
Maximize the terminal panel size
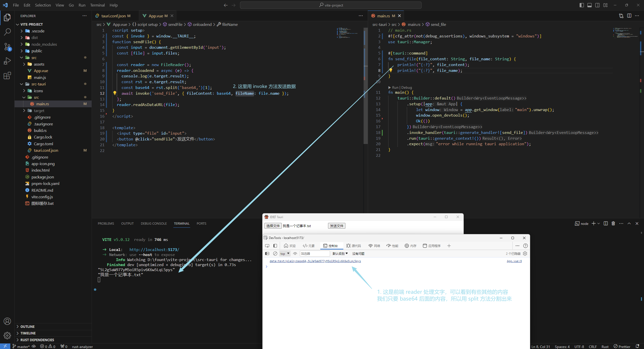click(629, 223)
